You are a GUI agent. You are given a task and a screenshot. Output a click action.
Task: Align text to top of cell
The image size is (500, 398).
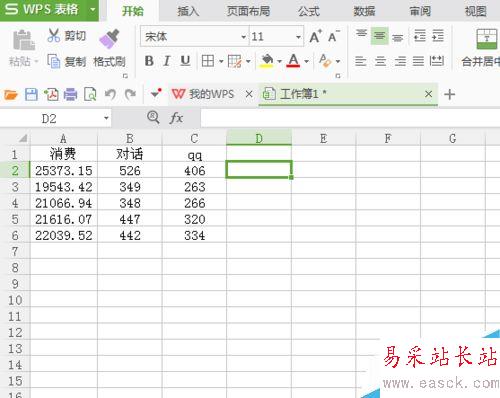361,35
